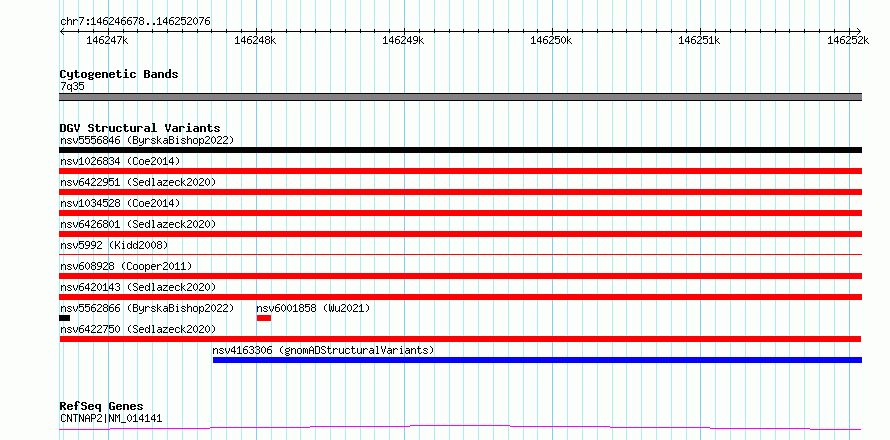Click the DGV Structural Variants track title
The height and width of the screenshot is (440, 890).
tap(140, 128)
